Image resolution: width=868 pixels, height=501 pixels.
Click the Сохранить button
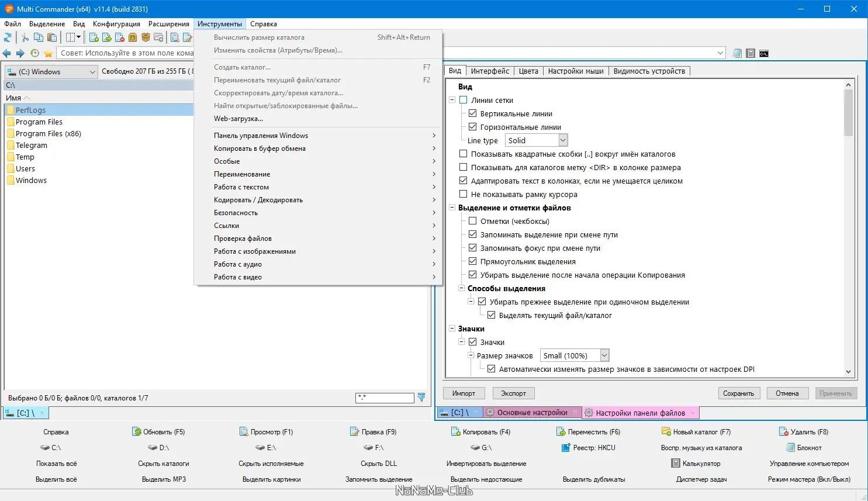click(x=738, y=393)
